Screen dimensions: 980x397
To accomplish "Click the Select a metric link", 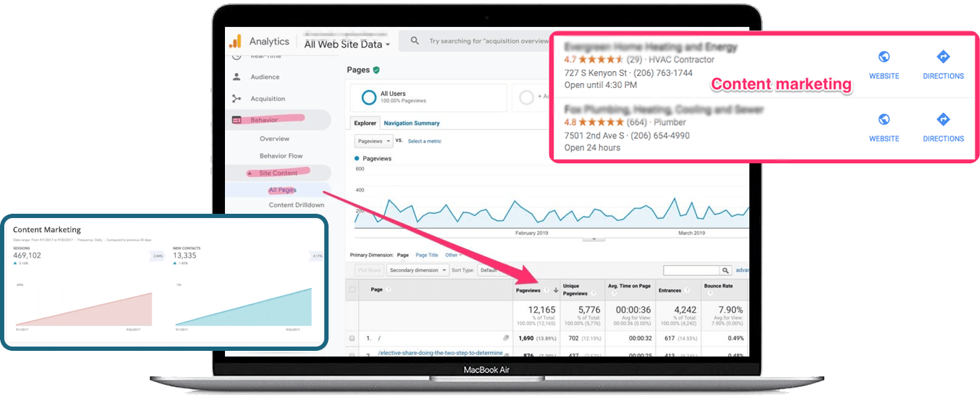I will point(424,141).
